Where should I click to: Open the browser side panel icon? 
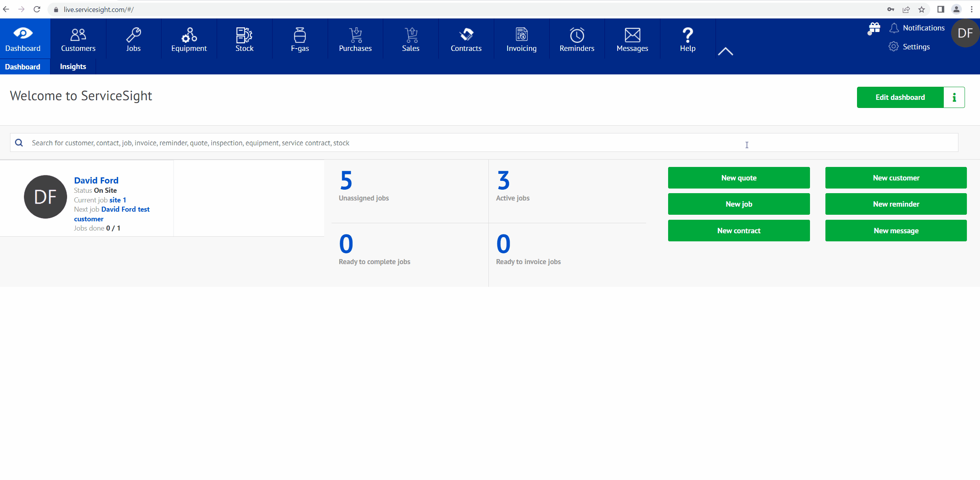coord(941,9)
